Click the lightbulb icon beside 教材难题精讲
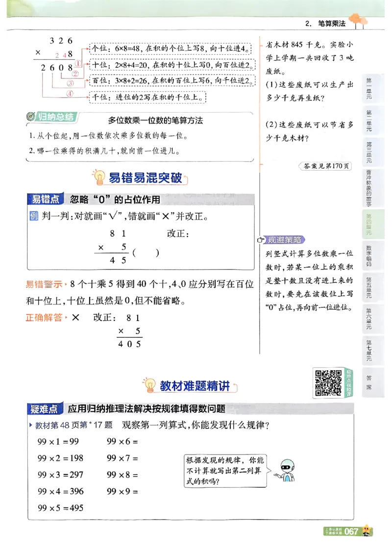This screenshot has height=554, width=392. tap(149, 385)
